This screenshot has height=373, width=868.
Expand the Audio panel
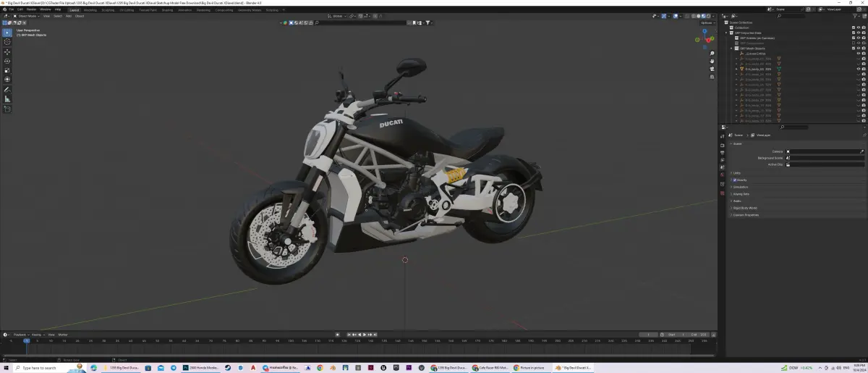point(737,201)
